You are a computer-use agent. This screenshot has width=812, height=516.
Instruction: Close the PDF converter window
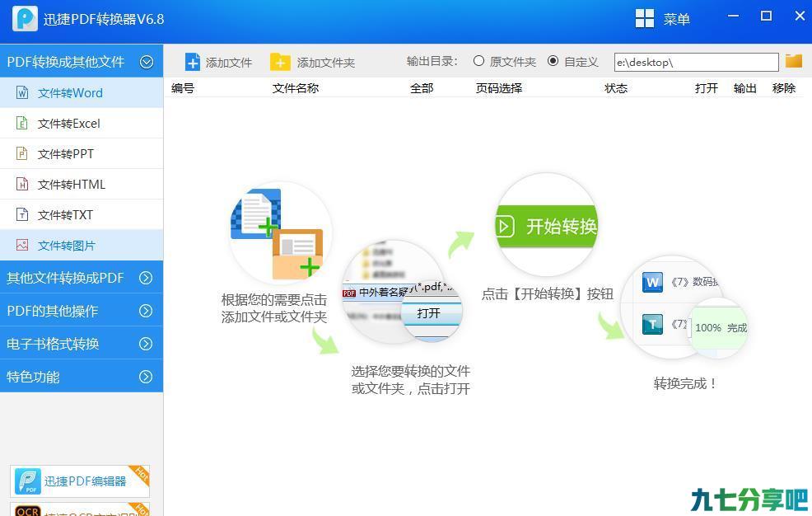pyautogui.click(x=800, y=16)
